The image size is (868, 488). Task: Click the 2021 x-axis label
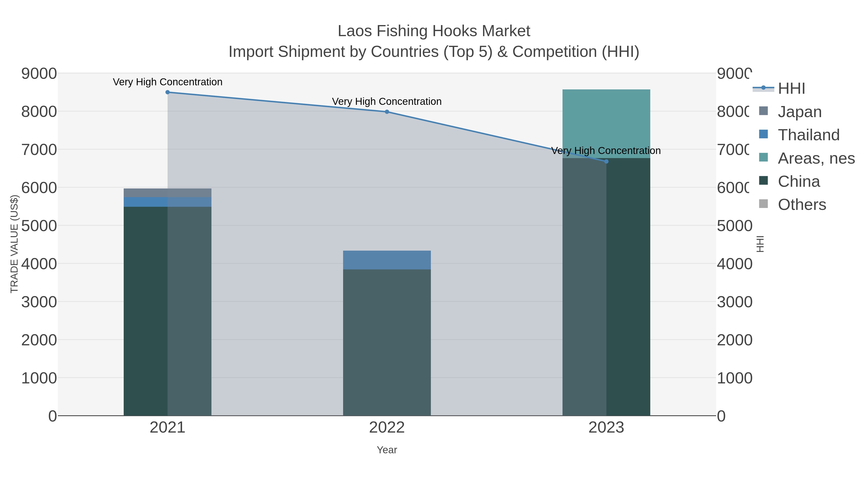click(168, 428)
